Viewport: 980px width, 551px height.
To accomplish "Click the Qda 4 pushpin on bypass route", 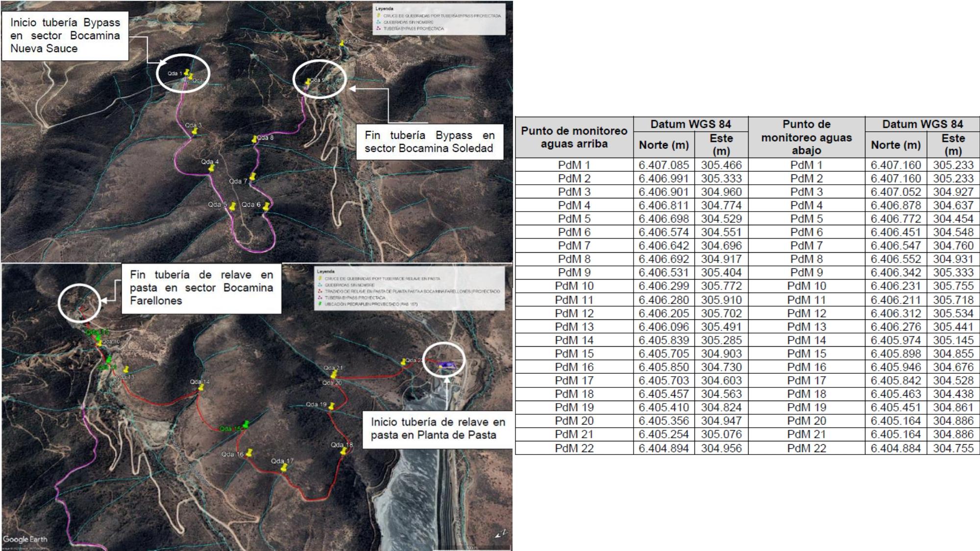I will pos(212,168).
